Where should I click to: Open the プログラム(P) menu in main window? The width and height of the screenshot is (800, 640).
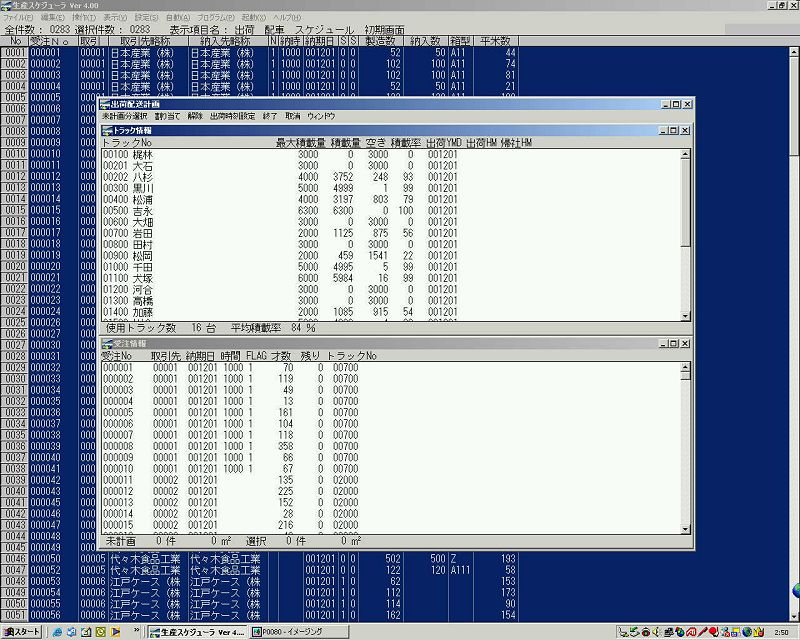(x=216, y=18)
